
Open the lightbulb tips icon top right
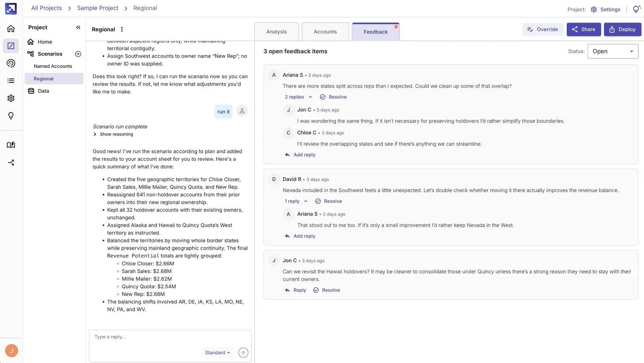point(636,9)
